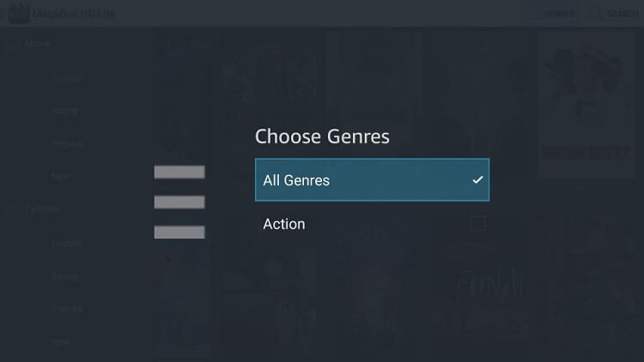The width and height of the screenshot is (644, 362).
Task: Click the SEARCH text button
Action: 623,14
